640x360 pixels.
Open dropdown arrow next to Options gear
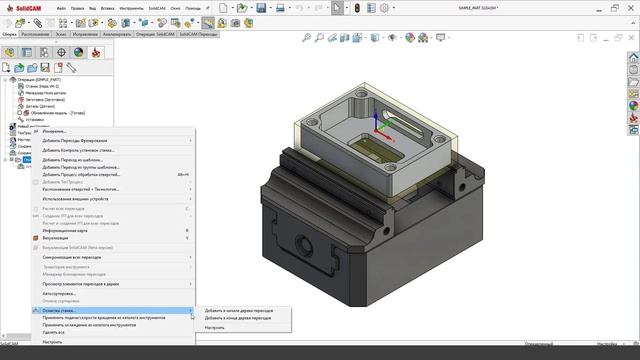(x=393, y=8)
